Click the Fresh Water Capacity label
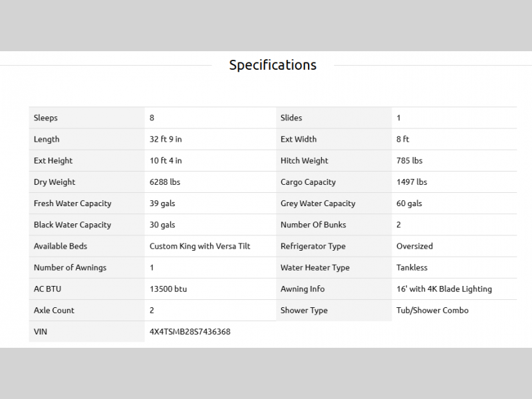Image resolution: width=532 pixels, height=399 pixels. pyautogui.click(x=72, y=203)
